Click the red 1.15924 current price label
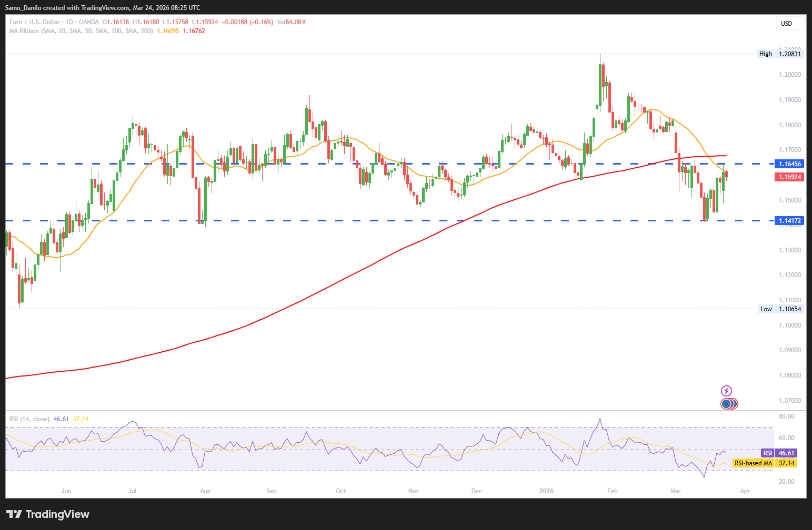The width and height of the screenshot is (812, 530). [x=789, y=177]
